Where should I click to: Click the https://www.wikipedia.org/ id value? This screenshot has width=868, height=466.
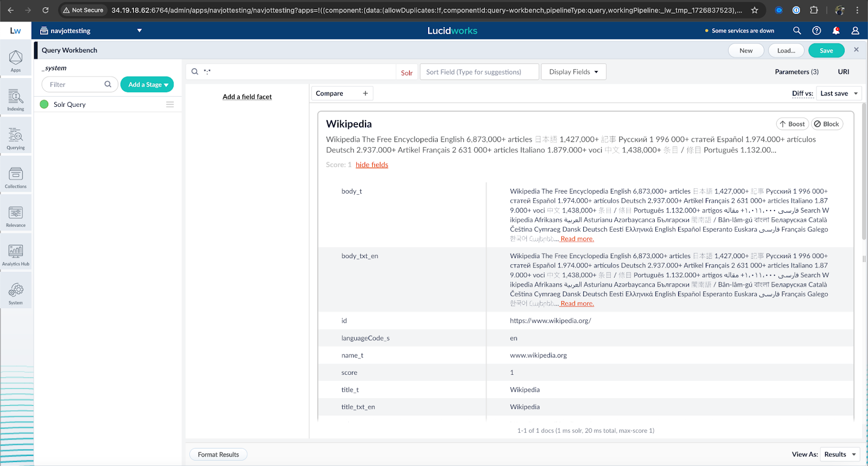(550, 321)
